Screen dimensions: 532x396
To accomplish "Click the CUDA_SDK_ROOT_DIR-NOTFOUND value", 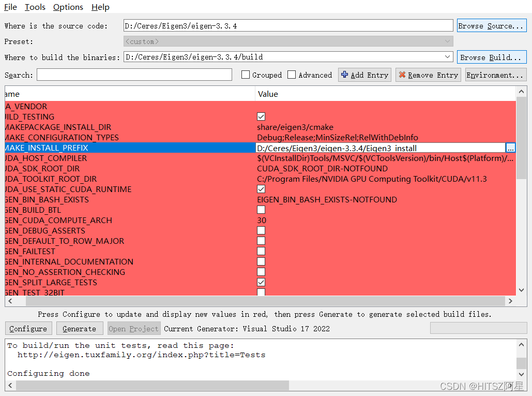I will 322,169.
